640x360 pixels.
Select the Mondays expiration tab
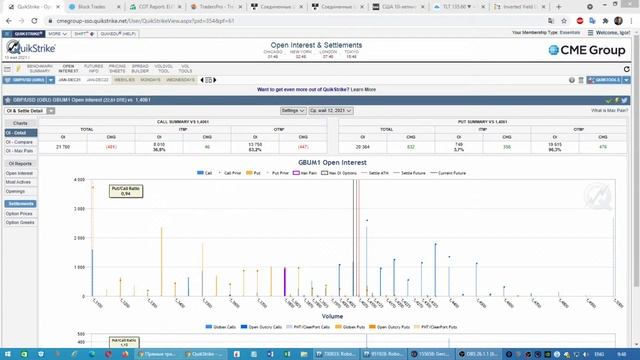point(151,80)
